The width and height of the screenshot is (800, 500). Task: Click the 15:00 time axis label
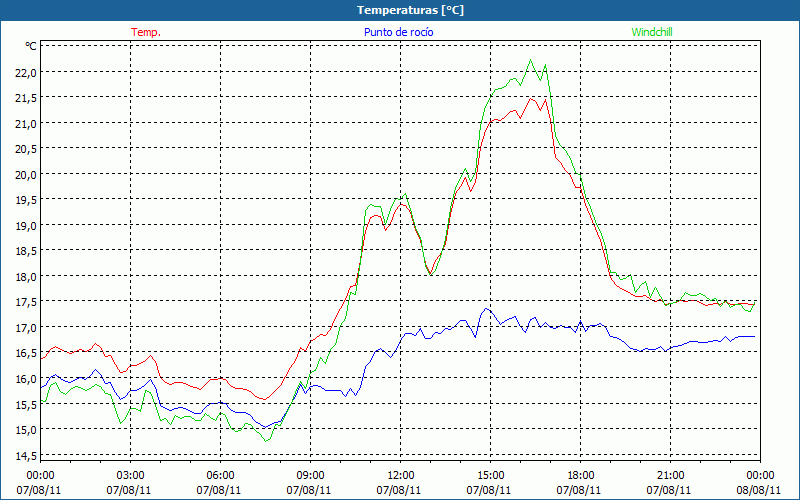coord(490,476)
